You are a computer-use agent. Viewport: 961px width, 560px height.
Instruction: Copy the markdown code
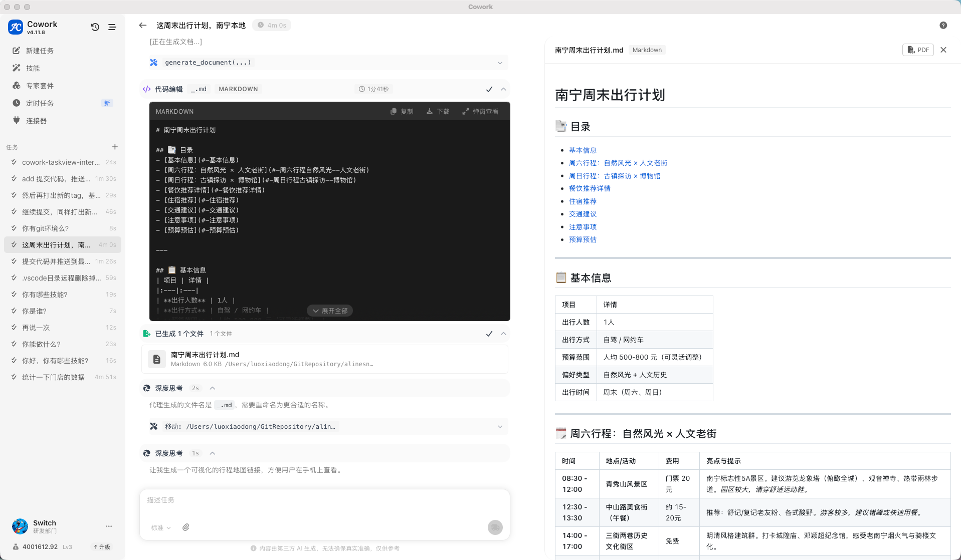[x=402, y=111]
